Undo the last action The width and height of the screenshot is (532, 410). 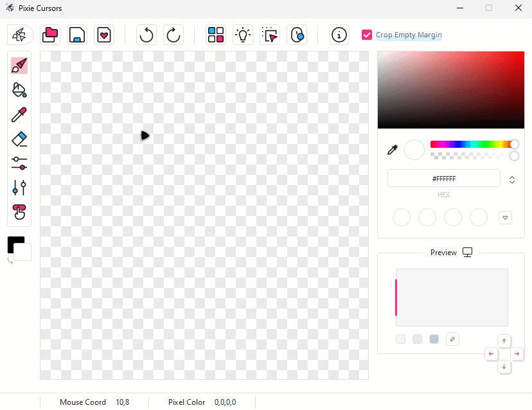pos(146,35)
